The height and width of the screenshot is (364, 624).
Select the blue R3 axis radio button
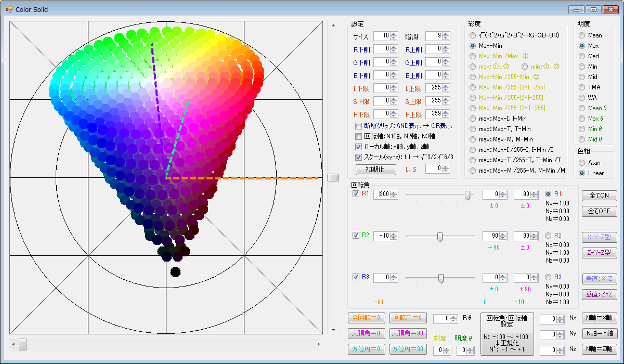548,277
